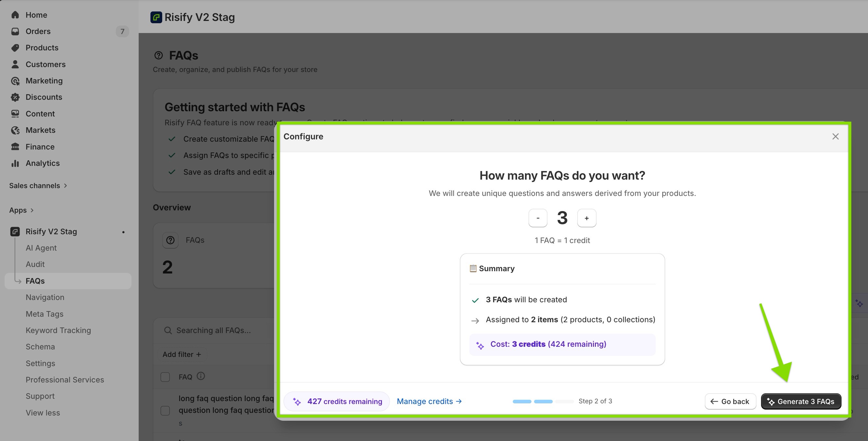Open the Add filter dropdown

(182, 354)
